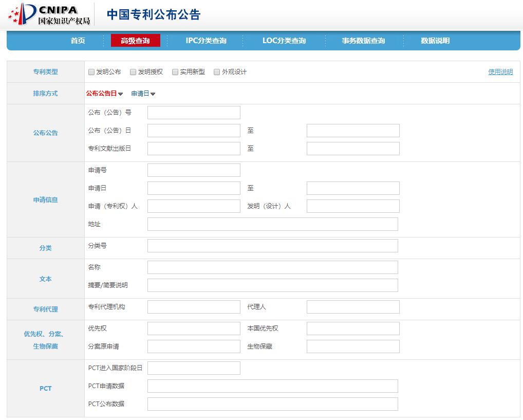The height and width of the screenshot is (420, 523).
Task: Check the 实用新型 checkbox
Action: tap(175, 72)
